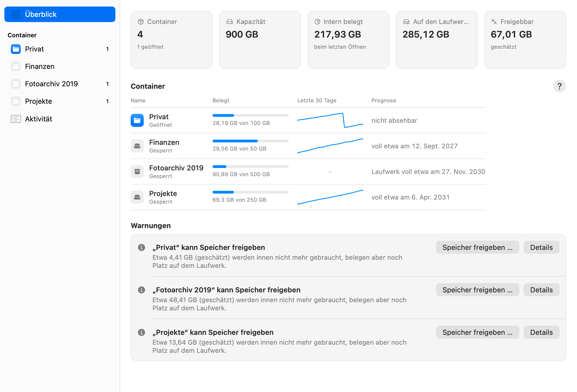Click the Intern belegt pie icon

(x=317, y=22)
